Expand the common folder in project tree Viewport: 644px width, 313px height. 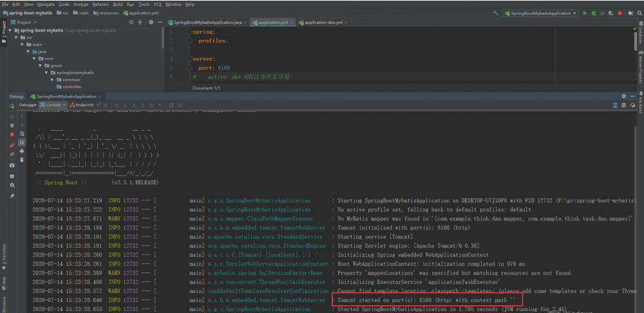tap(52, 80)
